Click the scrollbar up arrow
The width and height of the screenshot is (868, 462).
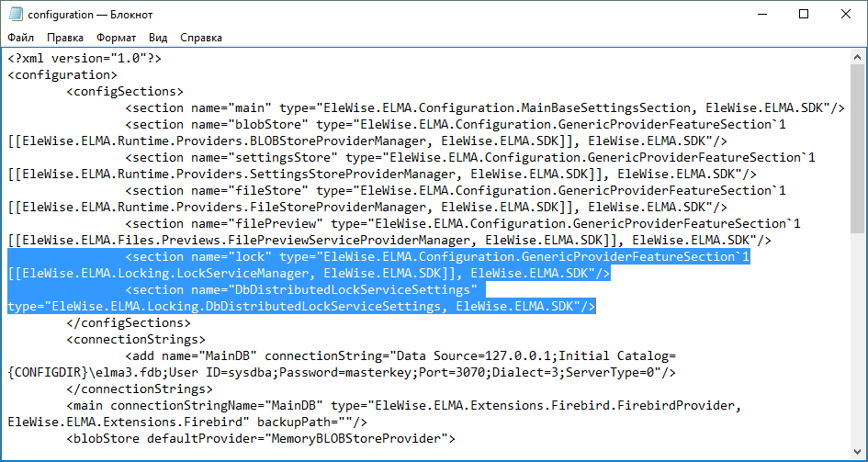point(859,57)
